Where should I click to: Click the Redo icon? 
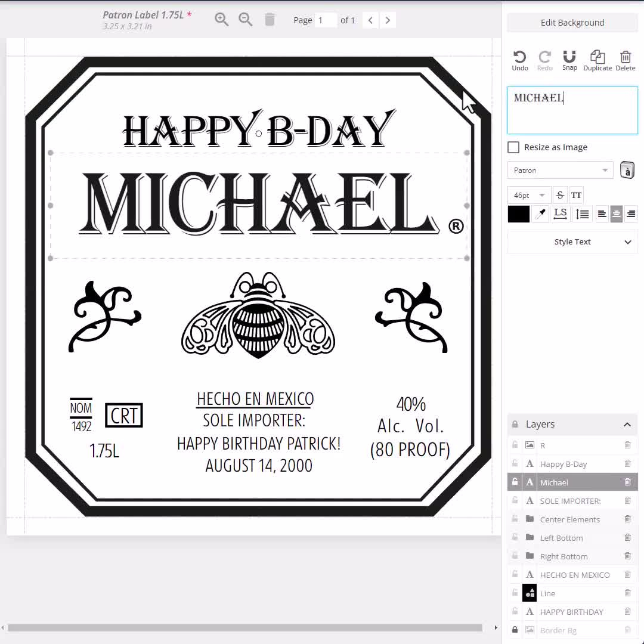click(544, 60)
